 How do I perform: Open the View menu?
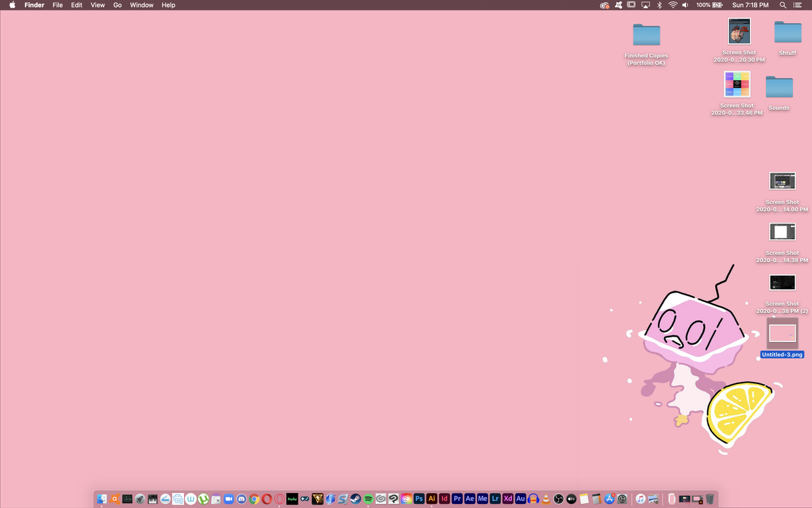click(97, 5)
